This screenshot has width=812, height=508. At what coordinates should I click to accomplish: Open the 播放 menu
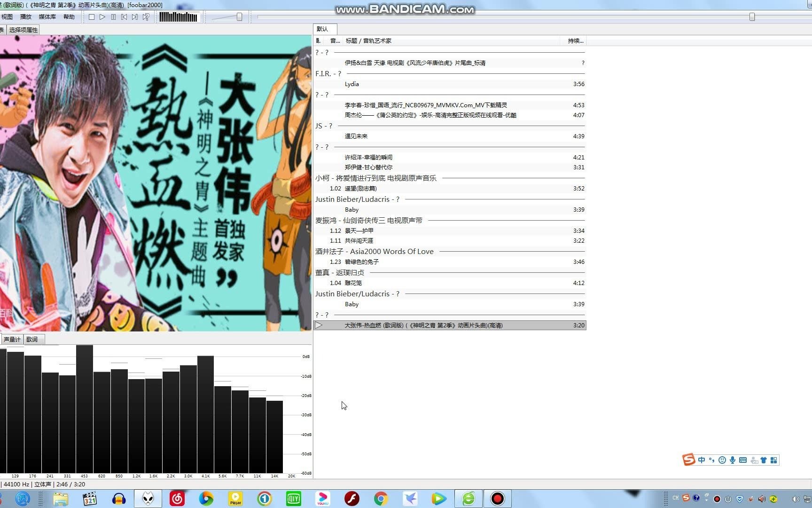tap(26, 17)
